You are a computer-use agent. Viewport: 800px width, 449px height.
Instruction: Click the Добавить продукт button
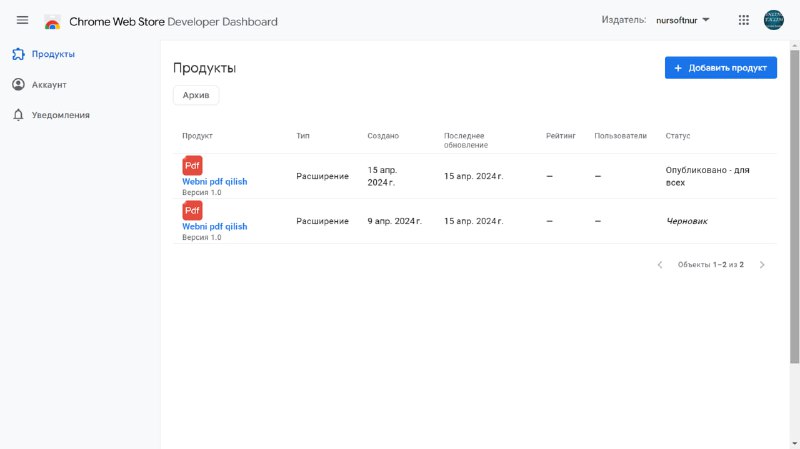(720, 68)
